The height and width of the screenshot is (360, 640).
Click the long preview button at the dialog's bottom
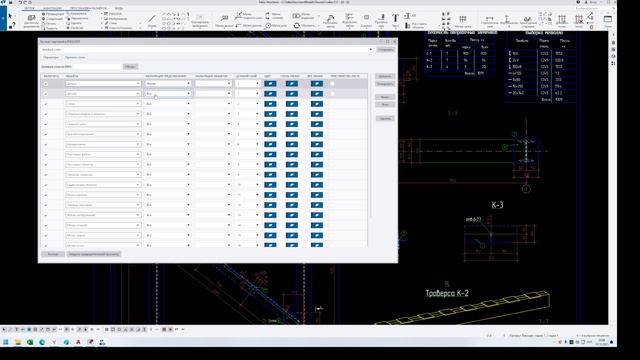pos(94,254)
